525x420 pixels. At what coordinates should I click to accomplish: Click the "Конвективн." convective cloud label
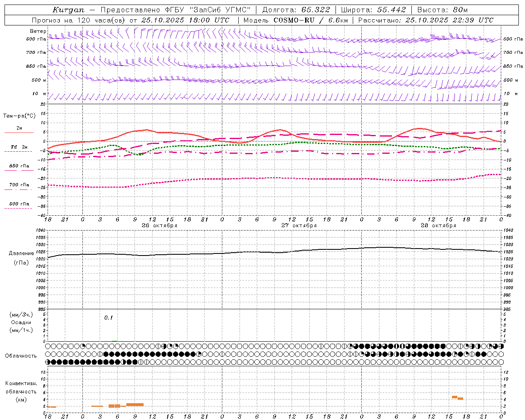21,383
